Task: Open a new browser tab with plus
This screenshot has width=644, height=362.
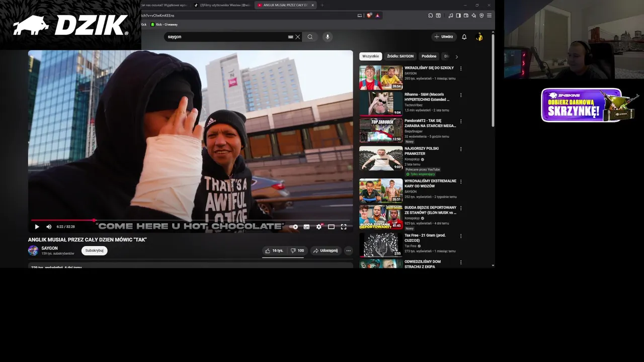Action: pos(322,5)
